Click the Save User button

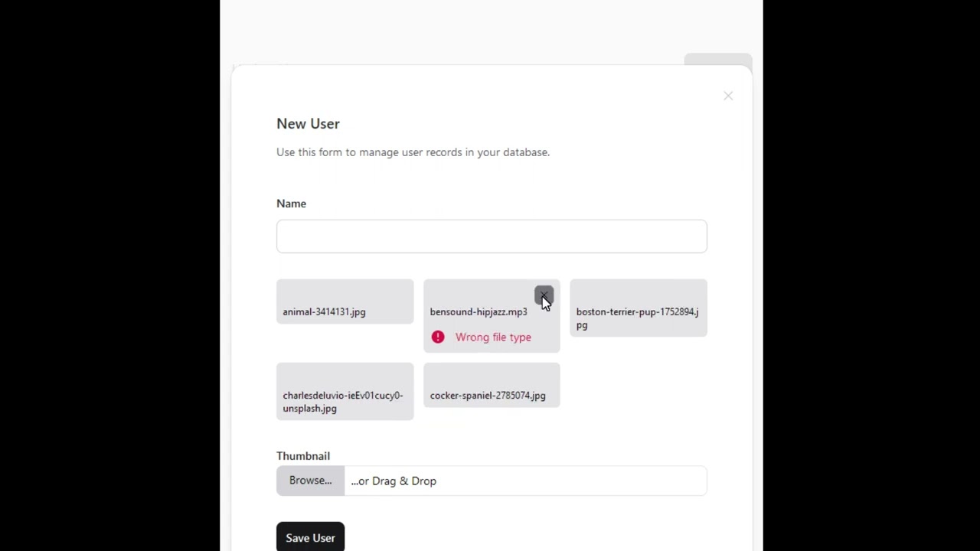(x=310, y=537)
